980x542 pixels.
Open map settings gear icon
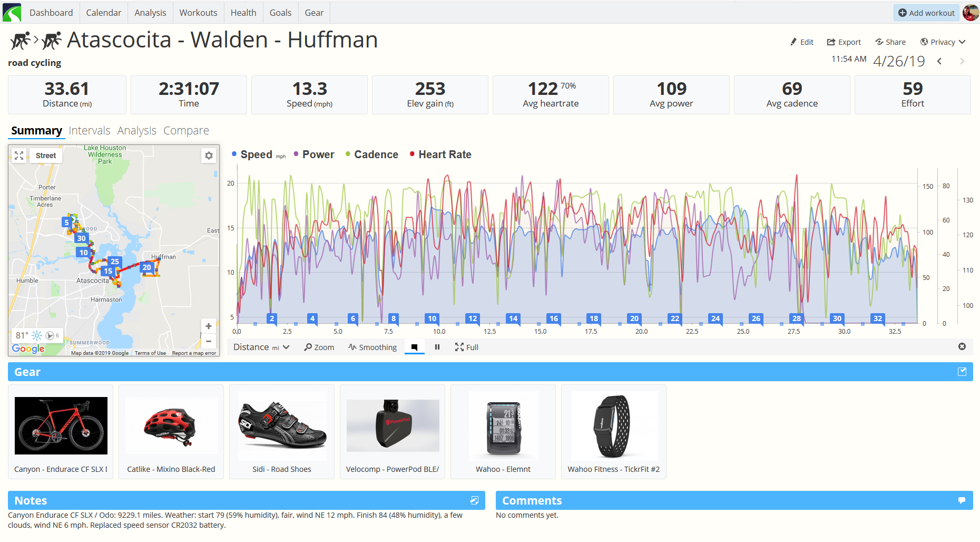[209, 156]
